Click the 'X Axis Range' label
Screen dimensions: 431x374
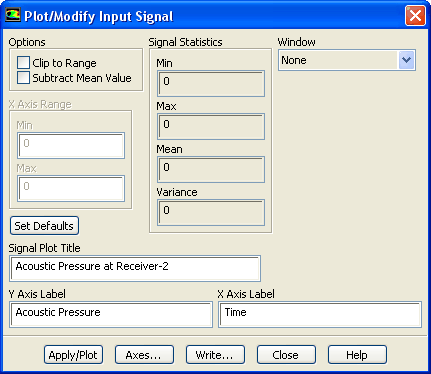(40, 104)
